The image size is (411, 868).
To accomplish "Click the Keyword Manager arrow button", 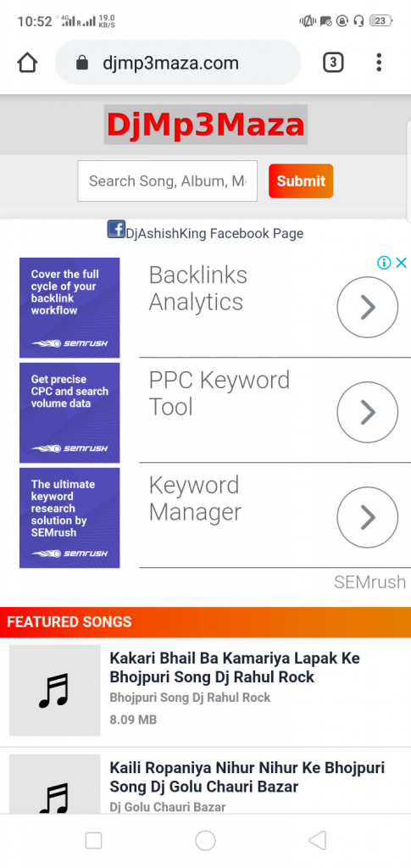I will (367, 518).
